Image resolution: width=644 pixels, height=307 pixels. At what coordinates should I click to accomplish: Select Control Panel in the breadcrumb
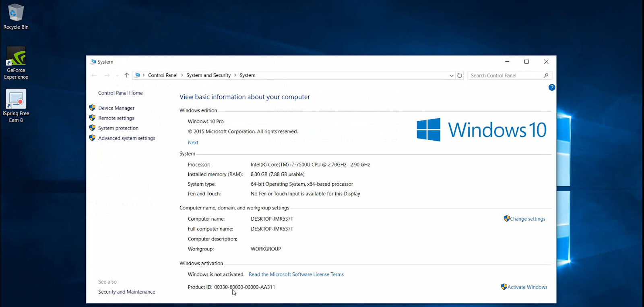point(163,75)
